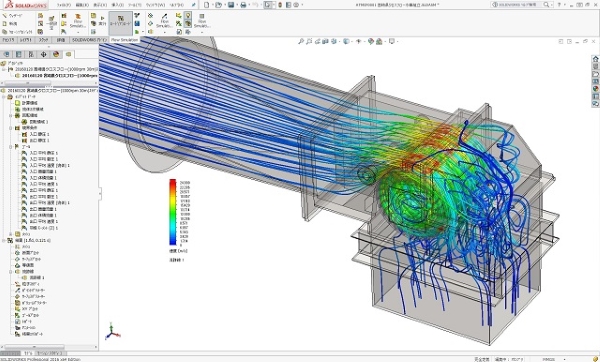
Task: Click the Run solver button in ribbon
Action: [x=102, y=21]
